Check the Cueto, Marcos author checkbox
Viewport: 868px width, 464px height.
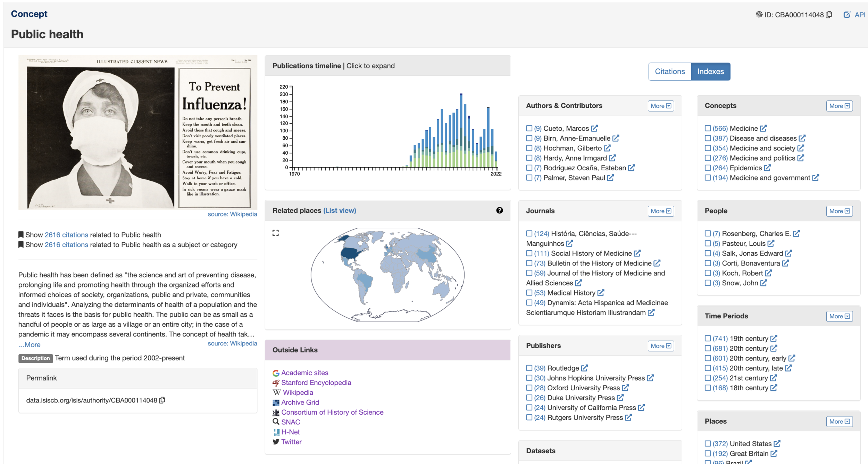[x=529, y=128]
